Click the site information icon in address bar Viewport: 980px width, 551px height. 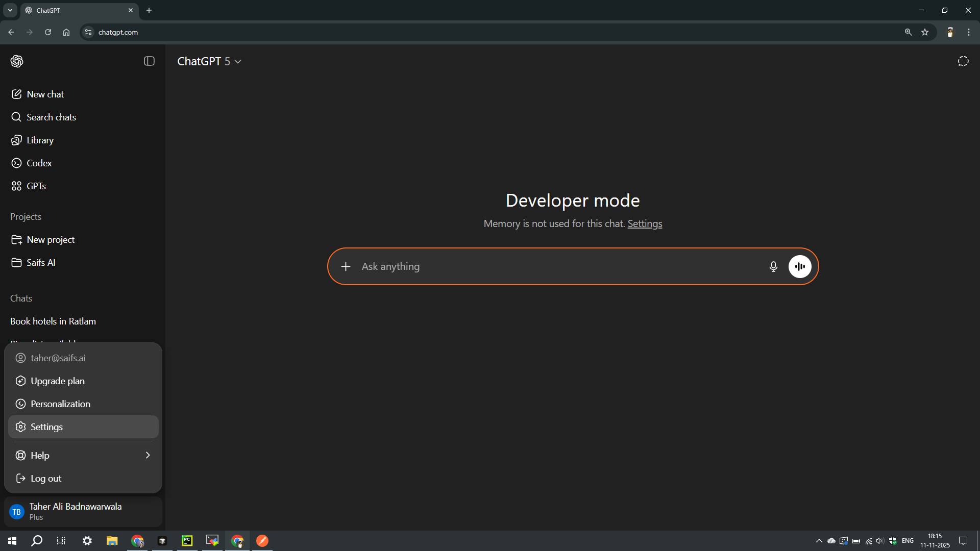(x=88, y=32)
